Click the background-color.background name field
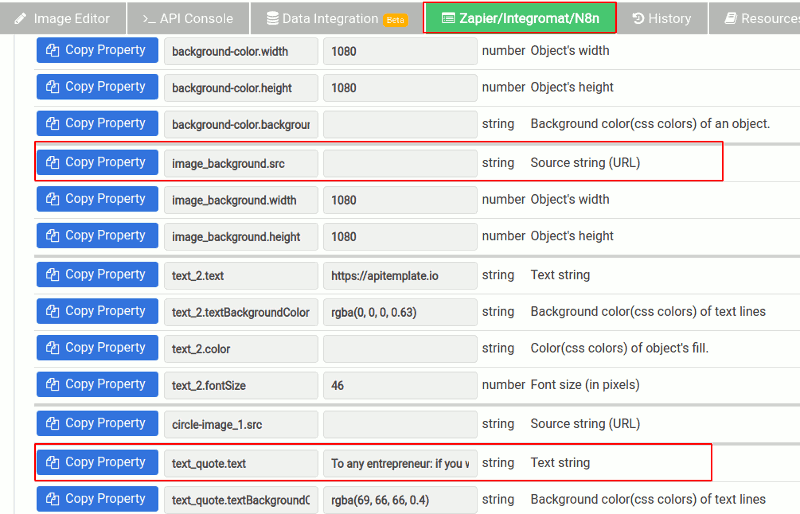 241,125
